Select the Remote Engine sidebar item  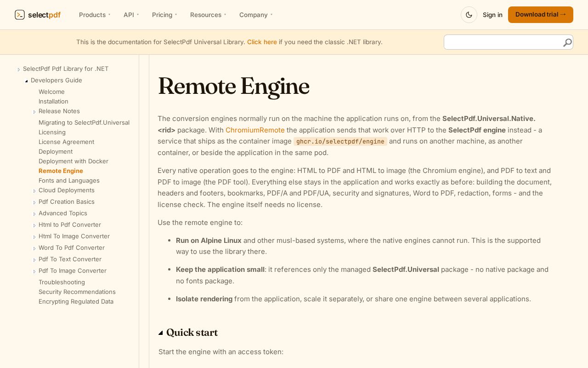(x=61, y=171)
